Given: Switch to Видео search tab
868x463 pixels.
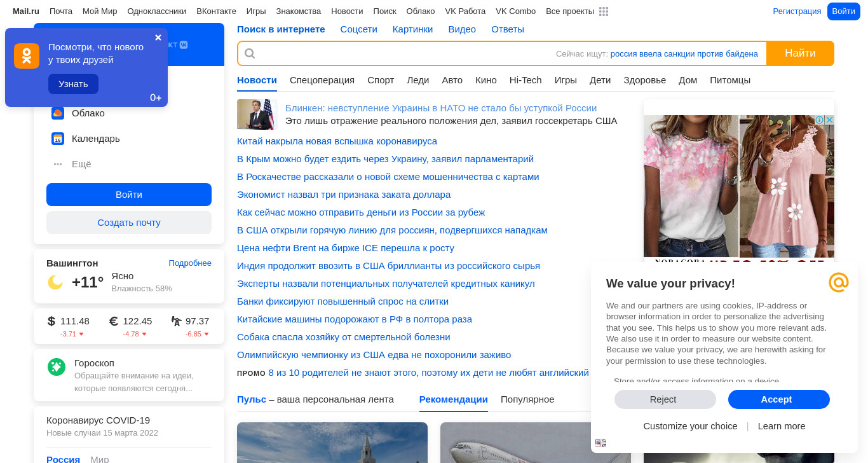Looking at the screenshot, I should 462,29.
